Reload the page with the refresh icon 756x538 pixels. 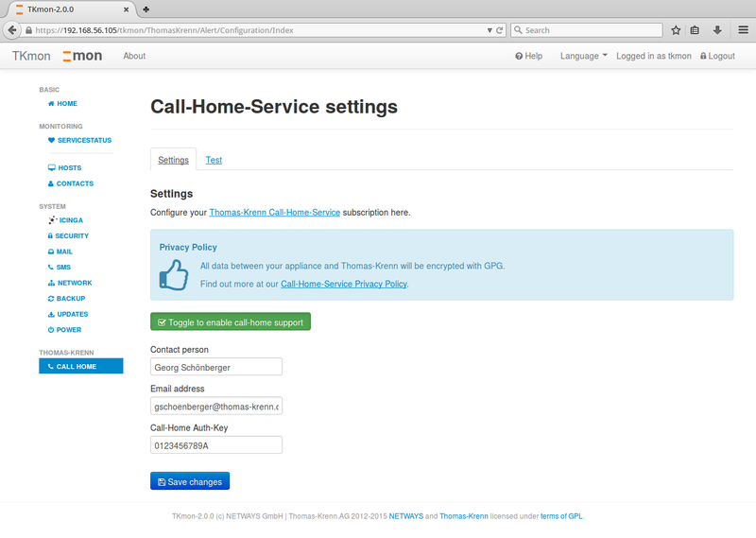click(500, 30)
